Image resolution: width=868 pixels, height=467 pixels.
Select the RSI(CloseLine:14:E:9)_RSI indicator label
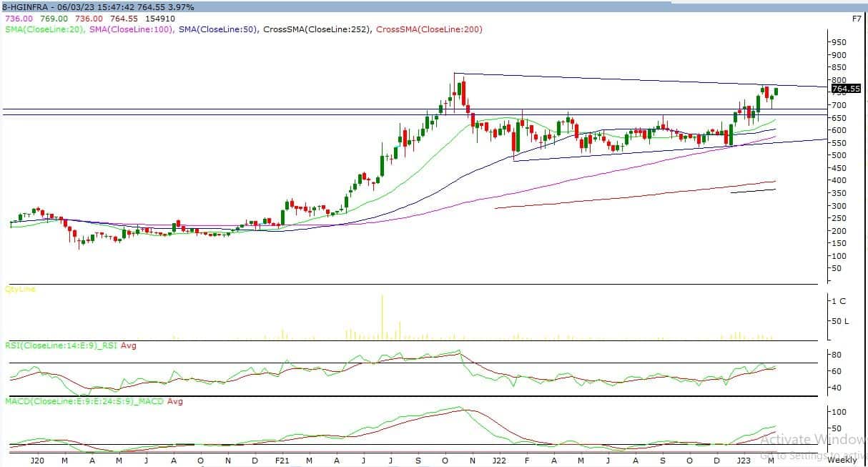(61, 345)
